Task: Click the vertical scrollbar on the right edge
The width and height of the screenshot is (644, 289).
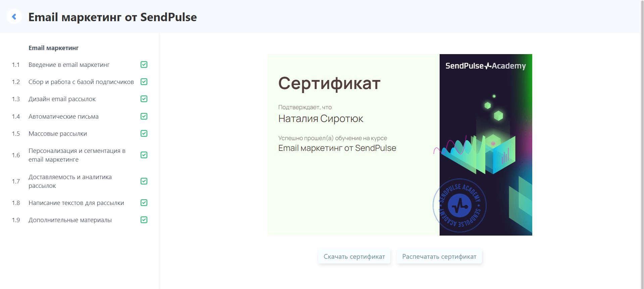Action: coord(642,144)
